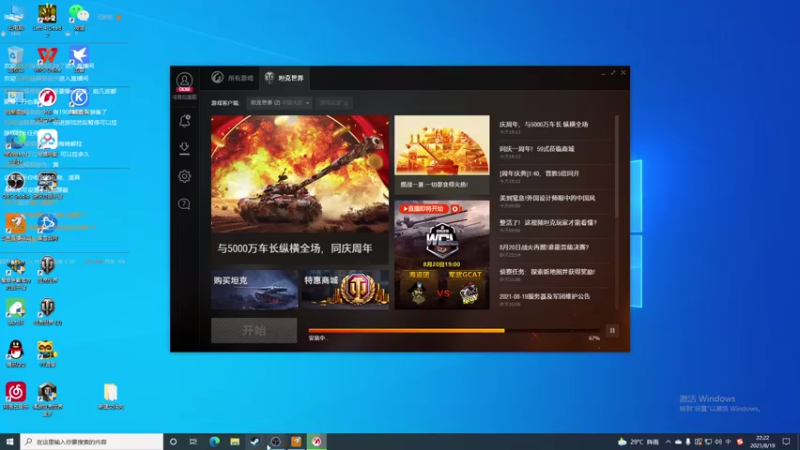Open the user account avatar in launcher
Viewport: 800px width, 450px height.
pyautogui.click(x=184, y=81)
